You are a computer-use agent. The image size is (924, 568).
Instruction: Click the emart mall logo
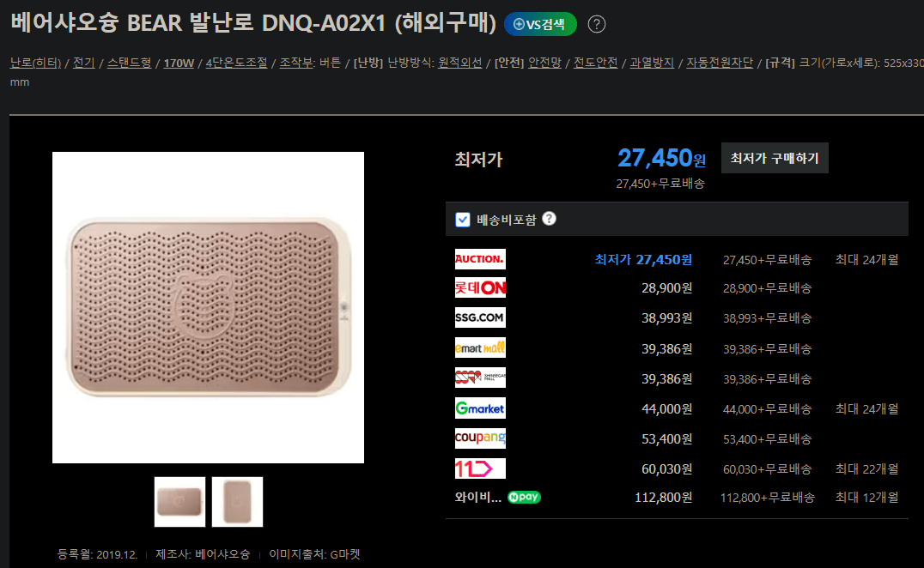480,347
